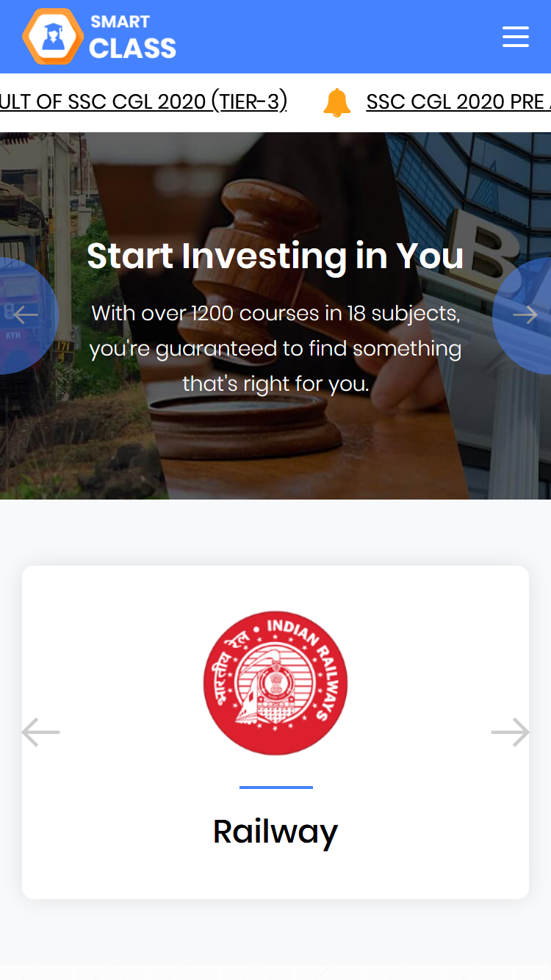The width and height of the screenshot is (551, 980).
Task: Open SSC CGL 2020 (TIER-3) result link
Action: click(x=143, y=101)
